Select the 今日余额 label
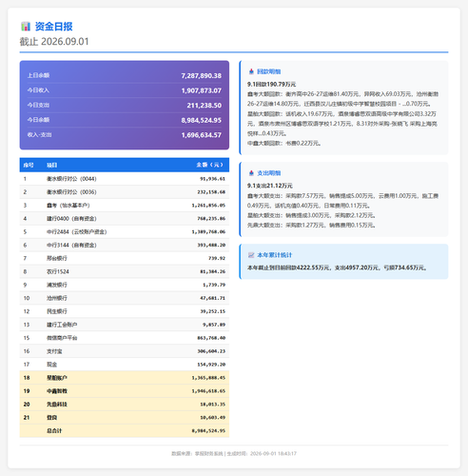The image size is (468, 476). click(38, 120)
